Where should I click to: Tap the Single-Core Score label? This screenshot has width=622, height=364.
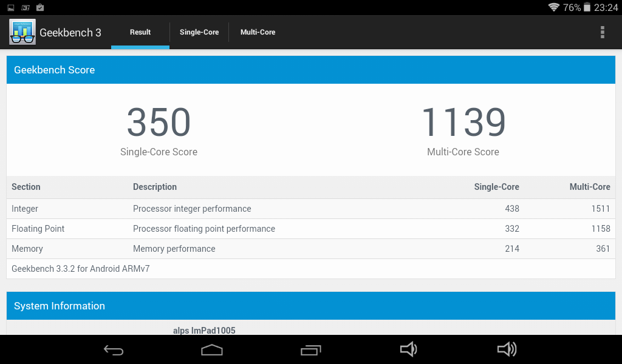[x=159, y=152]
